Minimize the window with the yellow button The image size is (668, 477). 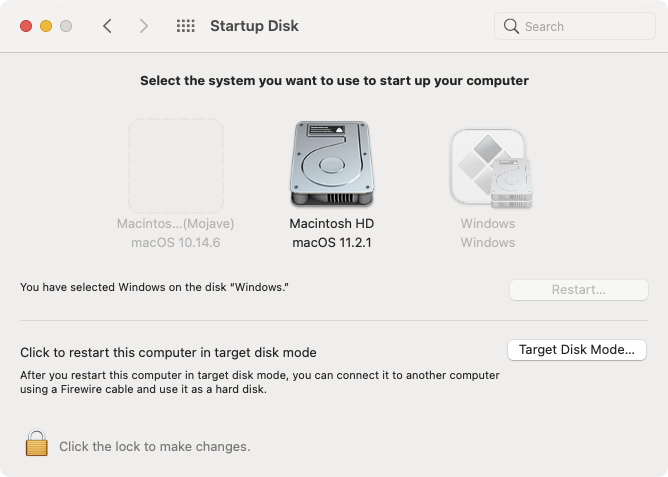point(46,26)
